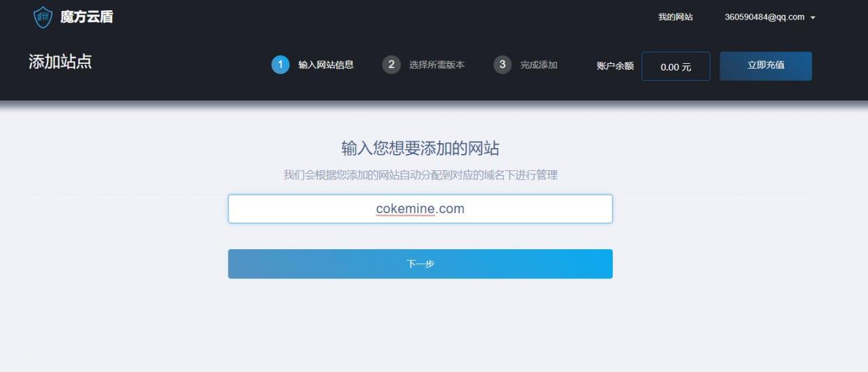Select step 1 circle icon
This screenshot has width=868, height=372.
pos(281,64)
